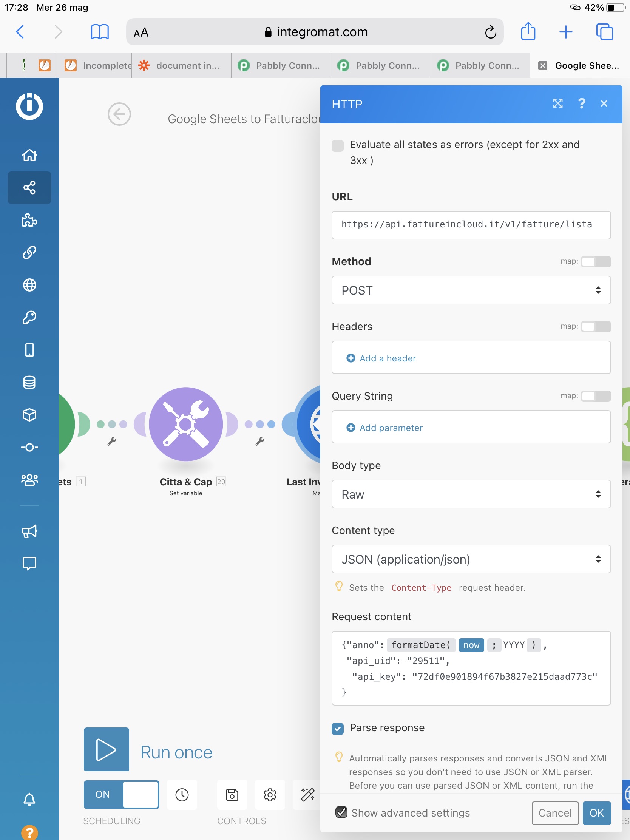This screenshot has height=840, width=630.
Task: Switch to the Incomplete browser tab
Action: 94,66
